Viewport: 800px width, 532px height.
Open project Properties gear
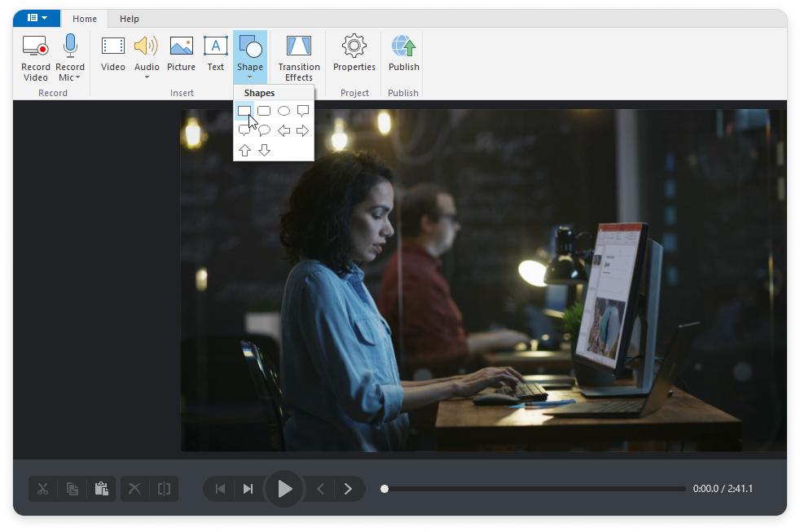point(354,46)
